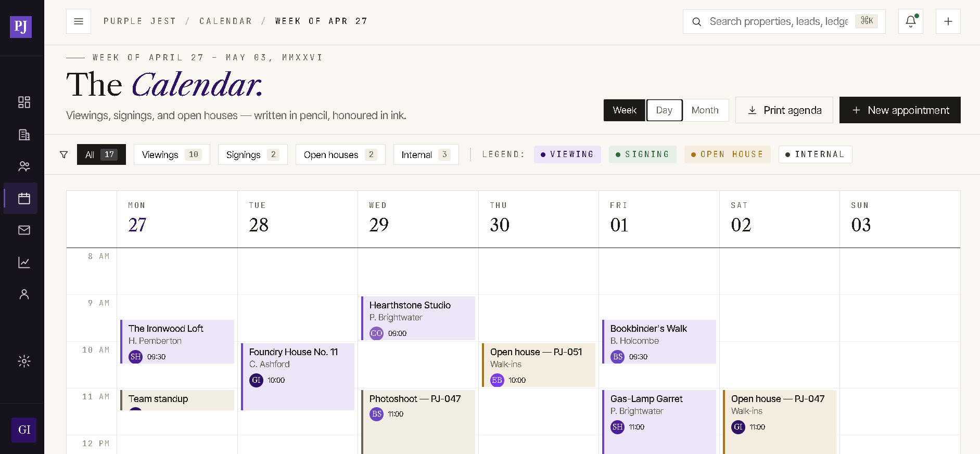Toggle the hamburger menu button

79,21
